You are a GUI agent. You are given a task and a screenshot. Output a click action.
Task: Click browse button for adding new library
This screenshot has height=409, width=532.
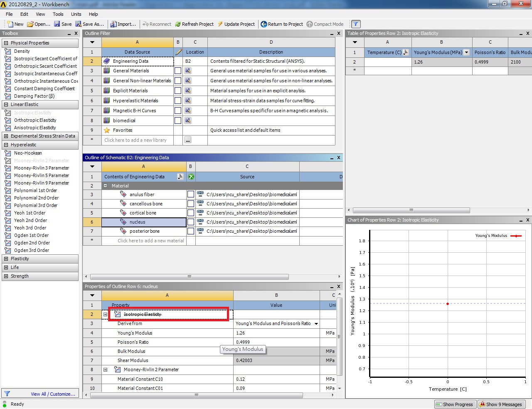tap(188, 140)
